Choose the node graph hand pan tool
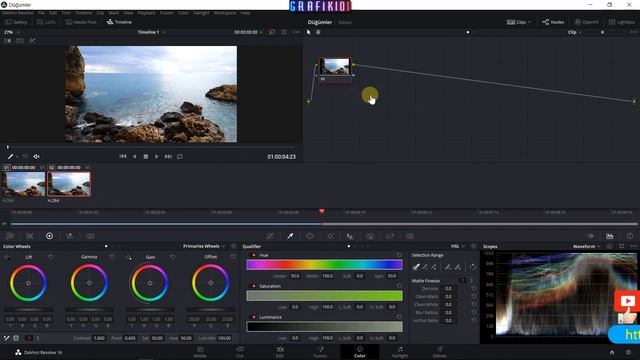Screen dimensions: 640x360 pos(318,32)
